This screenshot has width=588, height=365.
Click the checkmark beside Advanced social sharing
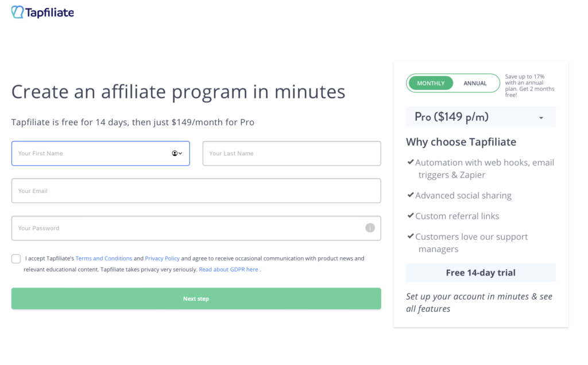(411, 195)
